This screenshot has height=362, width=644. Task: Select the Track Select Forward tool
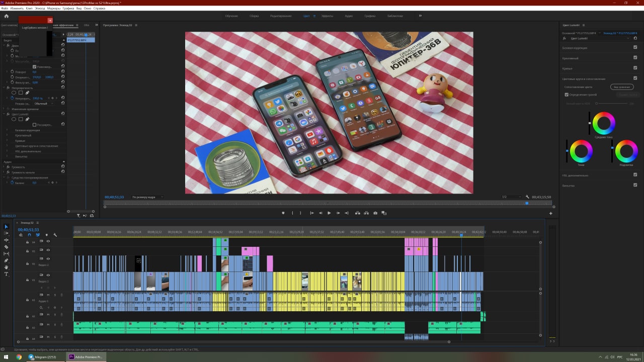pyautogui.click(x=7, y=233)
